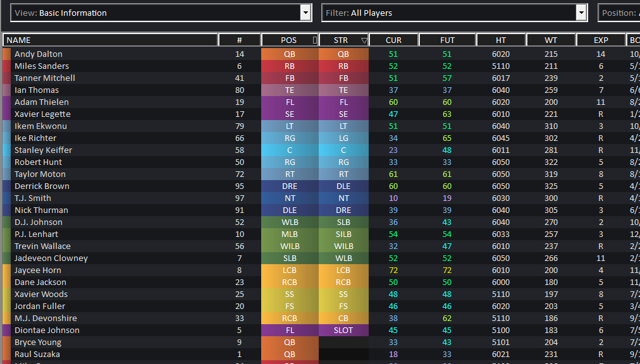Expand the Position filter dropdown
Viewport: 640px width, 364px height.
click(x=618, y=13)
